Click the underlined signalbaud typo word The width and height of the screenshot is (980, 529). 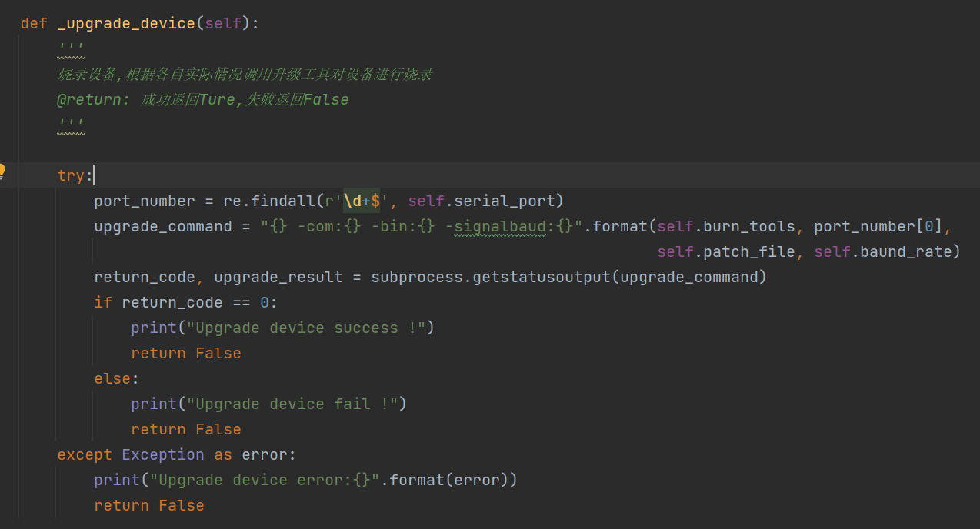(x=500, y=226)
